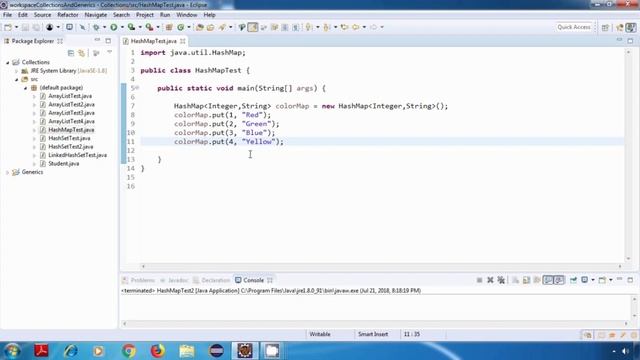640x360 pixels.
Task: Select Student.java in Package Explorer
Action: [x=63, y=164]
